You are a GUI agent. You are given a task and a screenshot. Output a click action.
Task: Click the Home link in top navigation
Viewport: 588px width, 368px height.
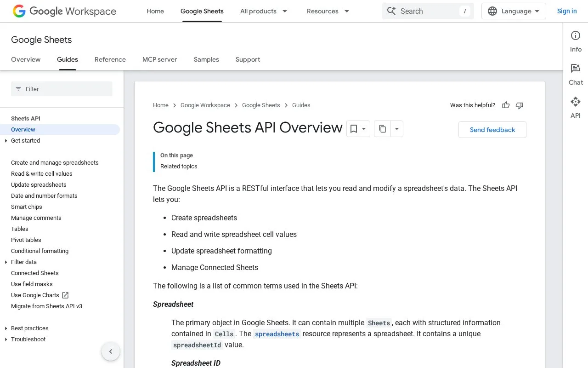coord(155,11)
